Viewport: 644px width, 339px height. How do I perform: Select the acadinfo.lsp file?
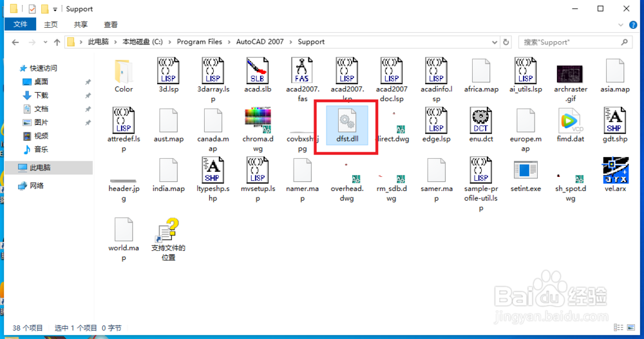(436, 80)
